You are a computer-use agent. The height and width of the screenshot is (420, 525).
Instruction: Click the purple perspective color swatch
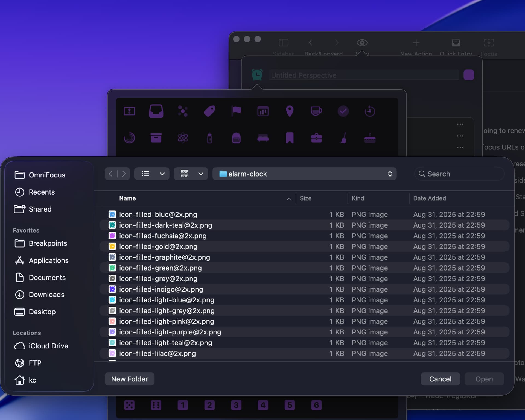click(469, 75)
